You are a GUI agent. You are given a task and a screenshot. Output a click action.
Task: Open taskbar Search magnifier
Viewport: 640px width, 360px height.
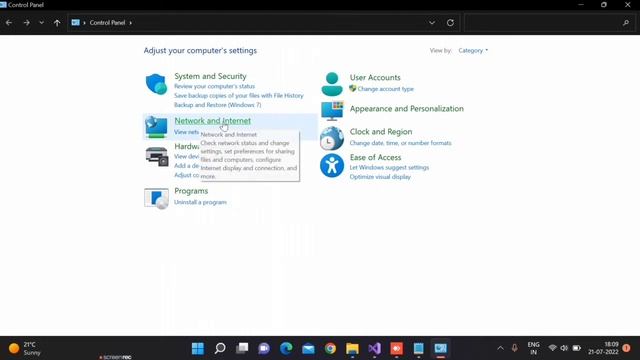coord(220,349)
